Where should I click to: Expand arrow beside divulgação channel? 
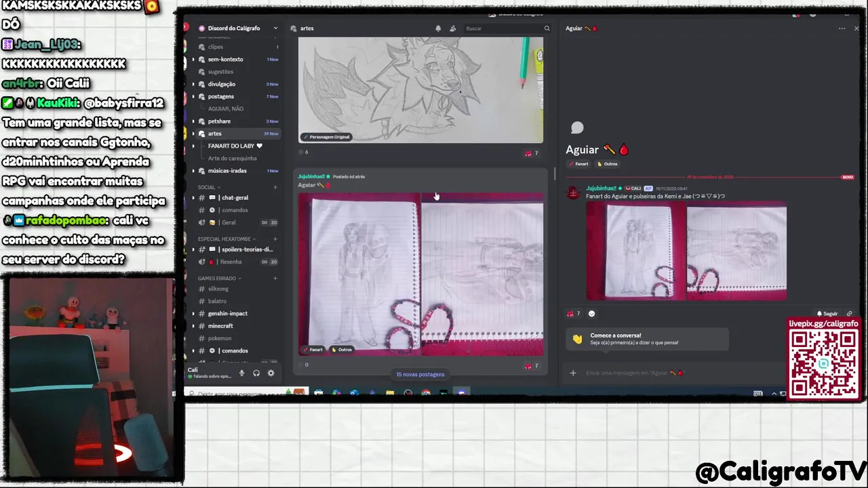click(x=193, y=84)
